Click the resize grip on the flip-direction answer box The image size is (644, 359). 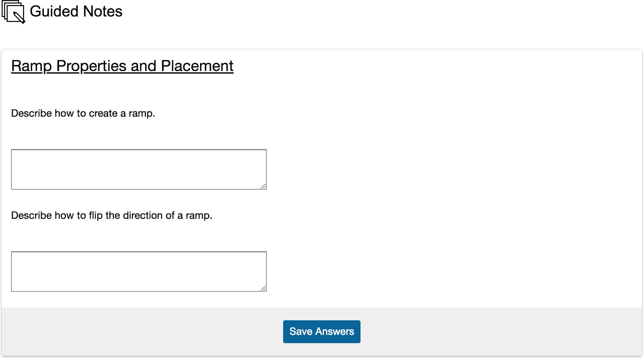pos(263,288)
